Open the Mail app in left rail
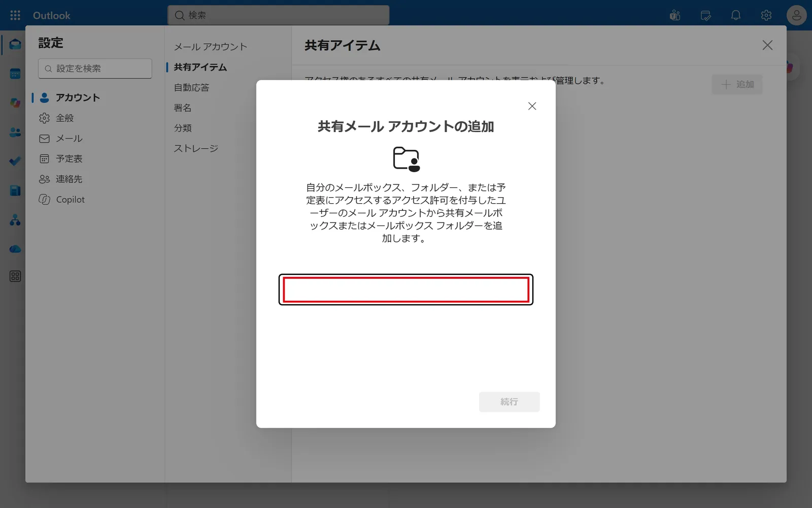 [15, 45]
